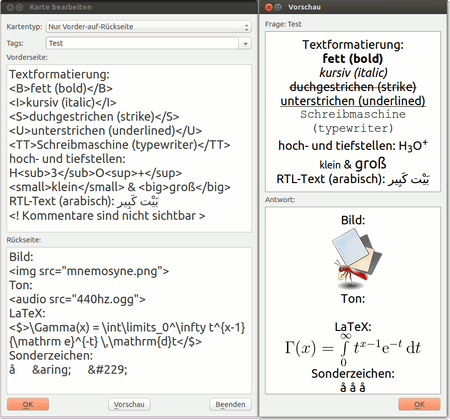Click the line '<S>duchgestrichen (strike)</S>'
The image size is (450, 420).
[x=94, y=117]
